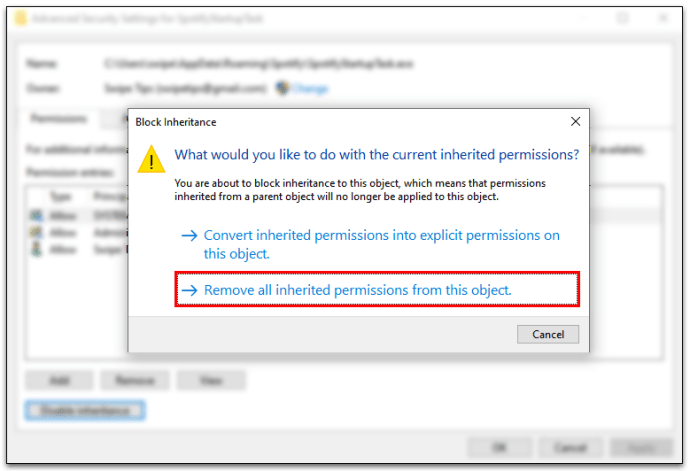Click the arrow icon beside Convert inherited permissions
The height and width of the screenshot is (471, 690).
190,236
